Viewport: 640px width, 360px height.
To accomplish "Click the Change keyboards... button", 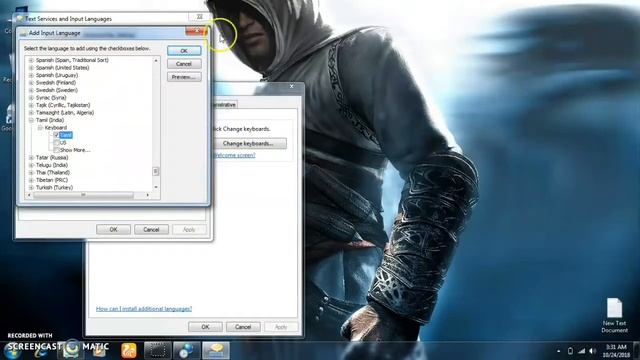I will click(x=248, y=144).
